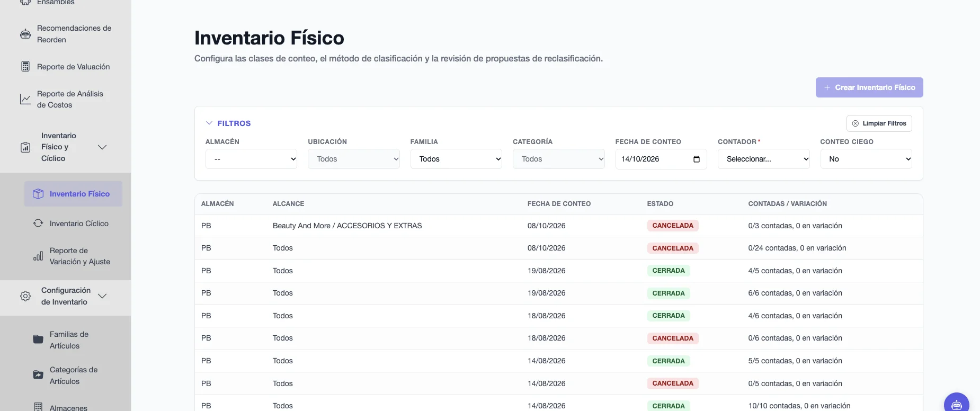This screenshot has height=411, width=980.
Task: Click the '0/3 contadas, 0 en variación' cell
Action: coord(795,226)
